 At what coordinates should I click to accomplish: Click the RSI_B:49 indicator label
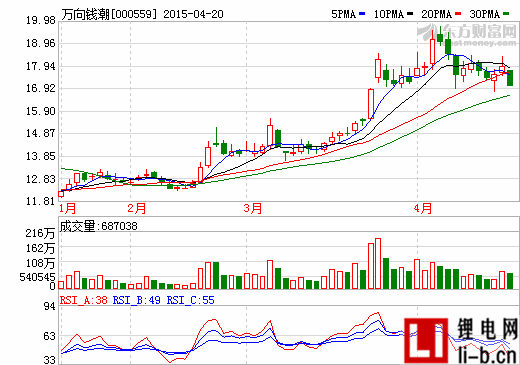click(137, 300)
